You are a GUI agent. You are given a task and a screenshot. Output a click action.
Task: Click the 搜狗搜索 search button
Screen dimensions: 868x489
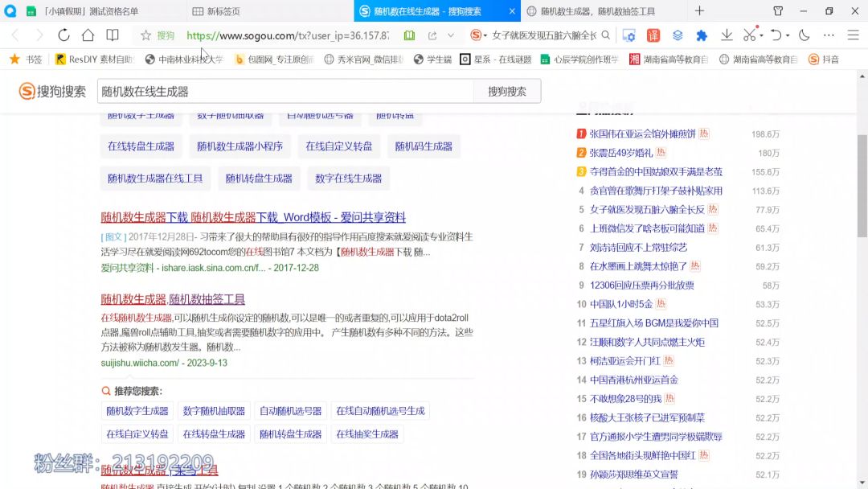(x=507, y=92)
